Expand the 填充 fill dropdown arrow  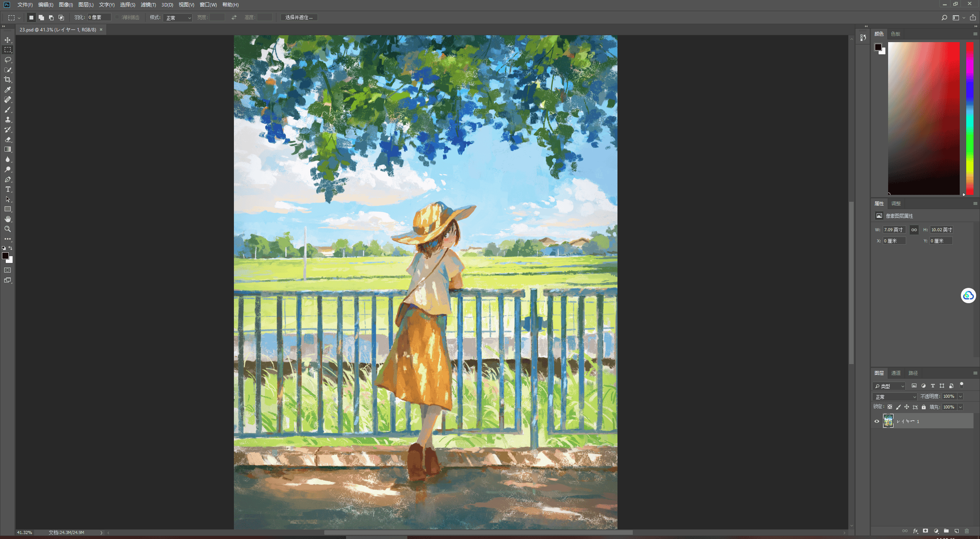960,407
